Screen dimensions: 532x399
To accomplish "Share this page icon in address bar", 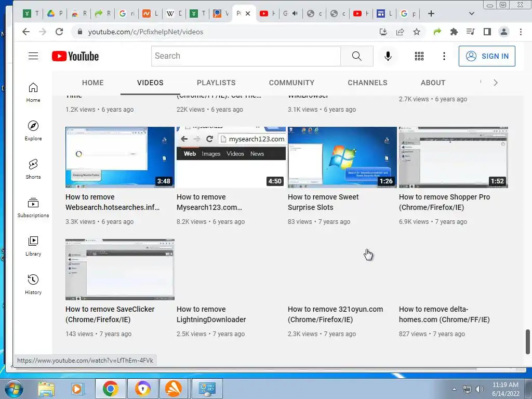I will [400, 32].
